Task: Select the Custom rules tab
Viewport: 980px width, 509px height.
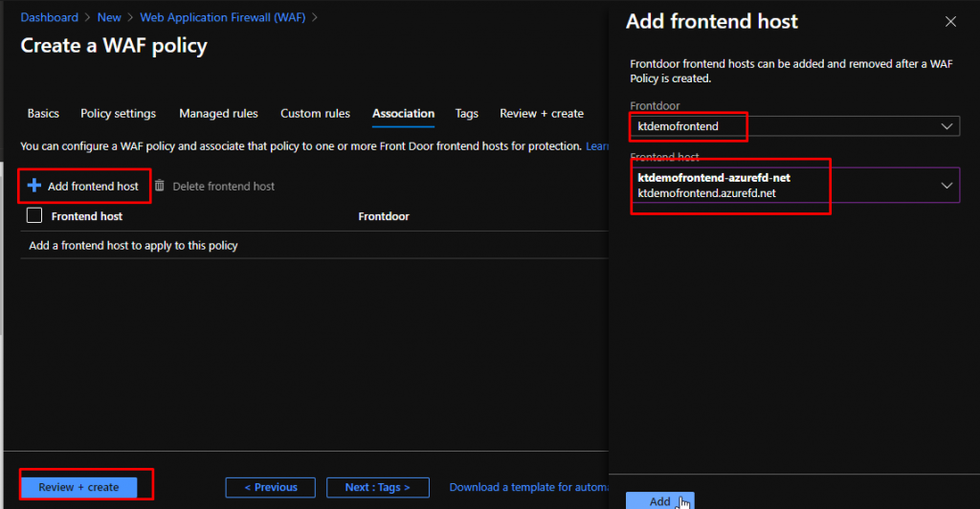Action: 315,114
